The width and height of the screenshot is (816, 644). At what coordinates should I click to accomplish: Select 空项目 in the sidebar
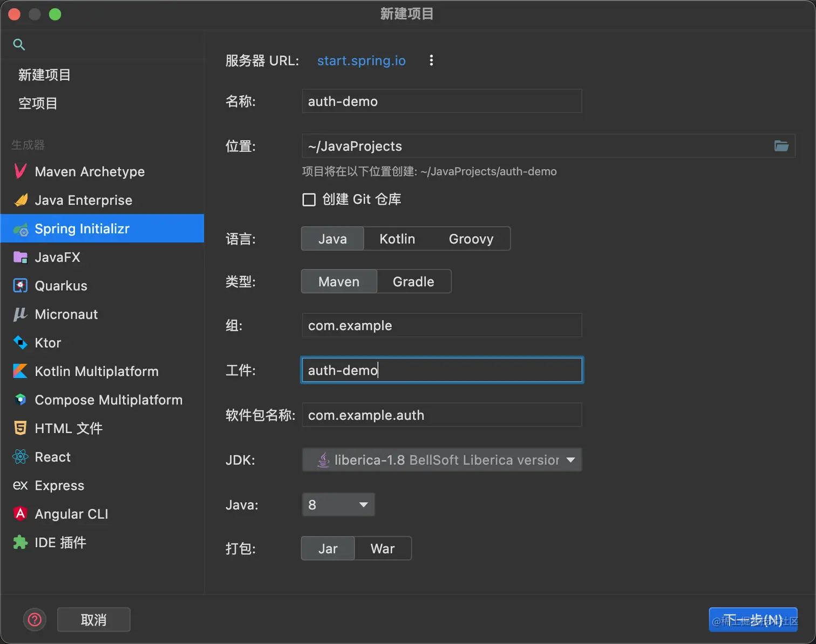point(38,104)
